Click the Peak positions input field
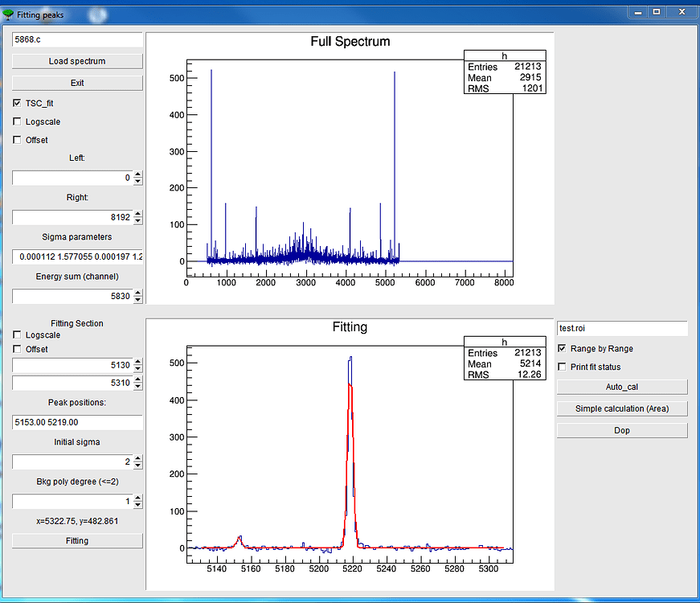 pos(77,423)
